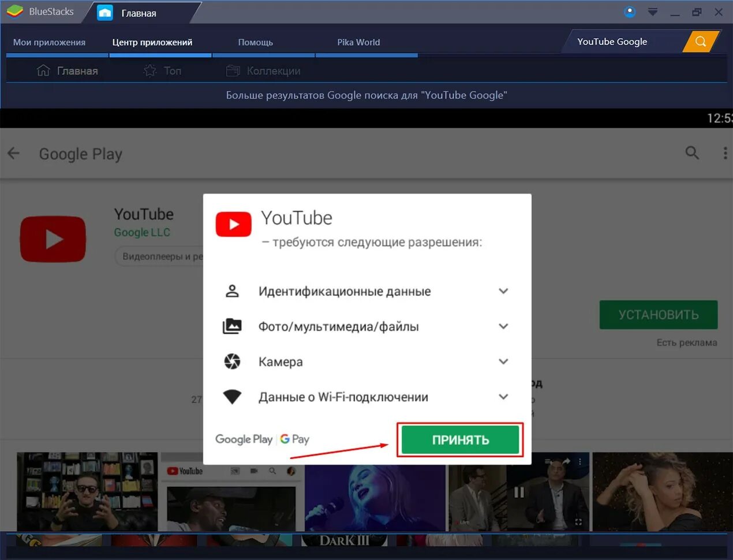Viewport: 733px width, 560px height.
Task: Open the screenshot of men in suits
Action: 519,492
